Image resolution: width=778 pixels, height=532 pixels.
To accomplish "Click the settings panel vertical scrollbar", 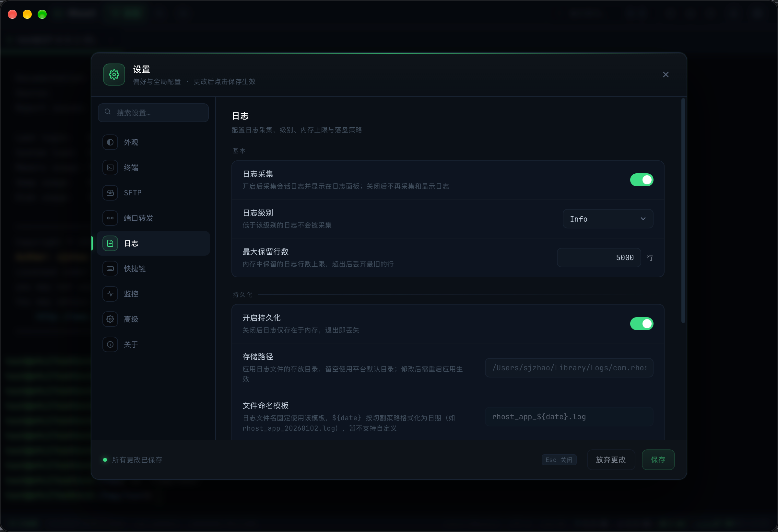I will tap(683, 211).
